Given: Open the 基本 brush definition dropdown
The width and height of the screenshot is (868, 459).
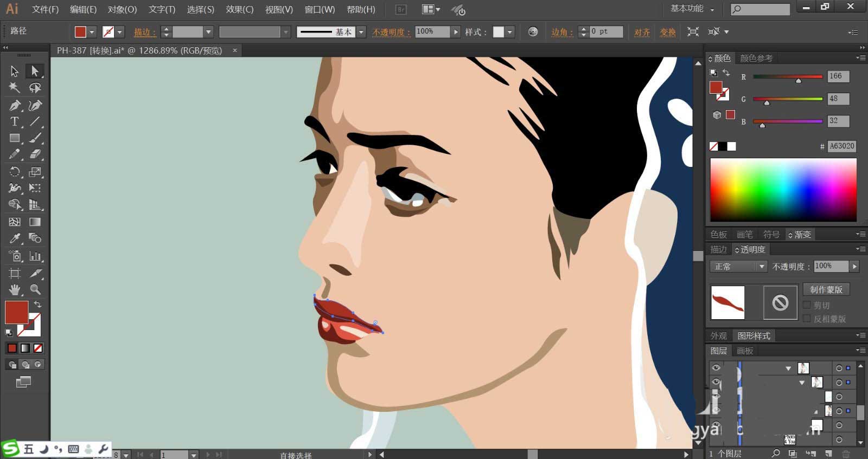Looking at the screenshot, I should tap(361, 32).
